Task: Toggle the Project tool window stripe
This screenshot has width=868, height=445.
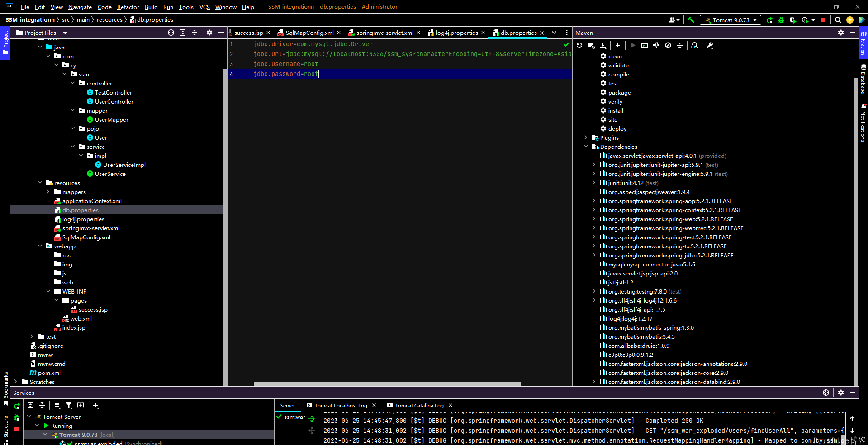Action: 5,43
